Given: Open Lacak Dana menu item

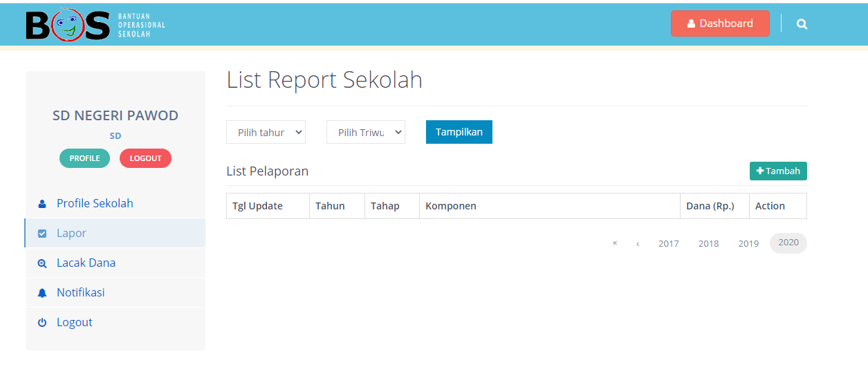Looking at the screenshot, I should (x=116, y=263).
